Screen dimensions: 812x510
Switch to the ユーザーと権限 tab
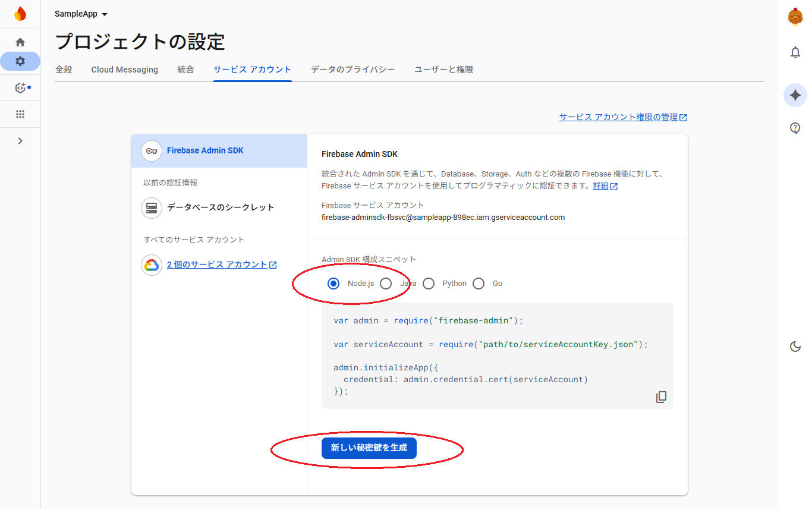[x=443, y=70]
